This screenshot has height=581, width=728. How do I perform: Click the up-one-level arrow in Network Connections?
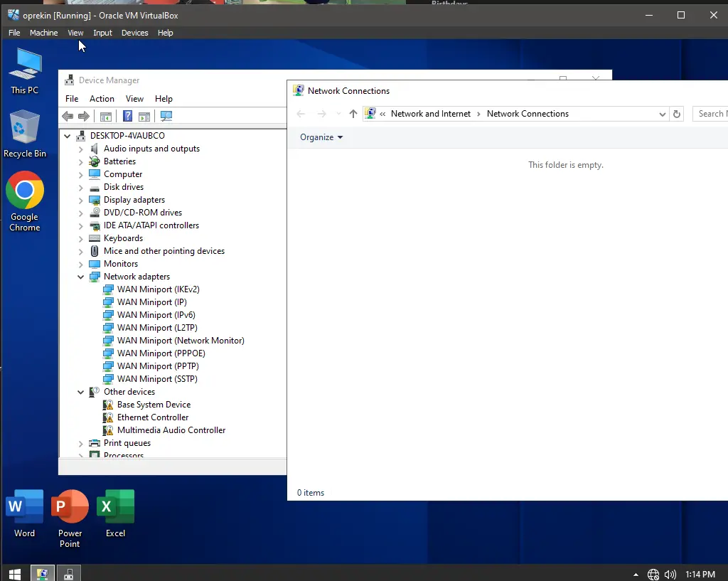353,114
